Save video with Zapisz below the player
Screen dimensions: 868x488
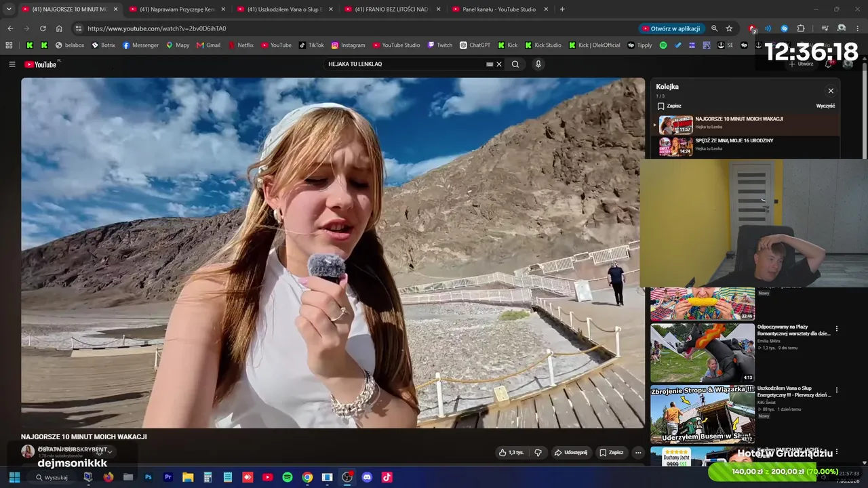pos(611,452)
